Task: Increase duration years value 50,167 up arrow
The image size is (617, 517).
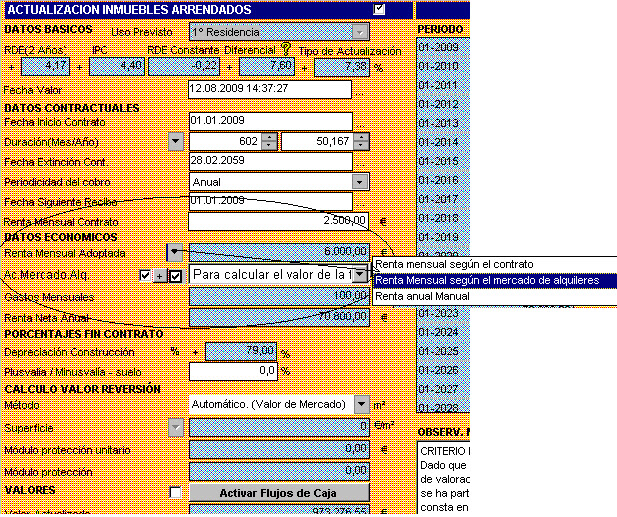Action: click(x=361, y=137)
